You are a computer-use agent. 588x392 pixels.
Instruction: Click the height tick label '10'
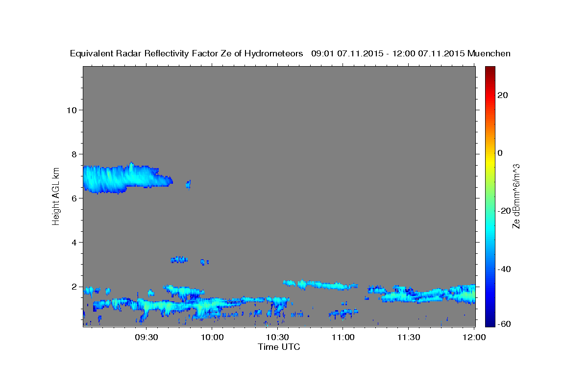pos(72,110)
